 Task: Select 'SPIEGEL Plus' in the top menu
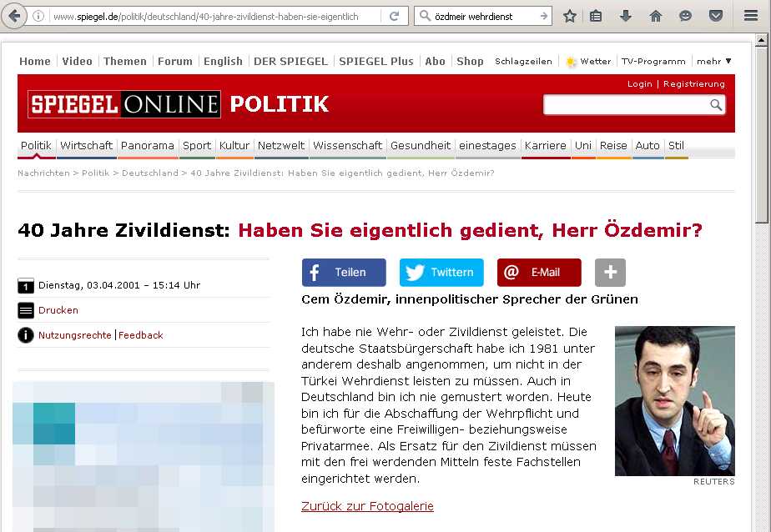pos(375,61)
